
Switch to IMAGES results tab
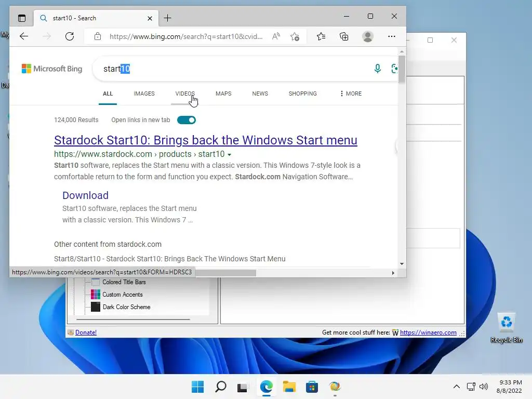pos(144,94)
